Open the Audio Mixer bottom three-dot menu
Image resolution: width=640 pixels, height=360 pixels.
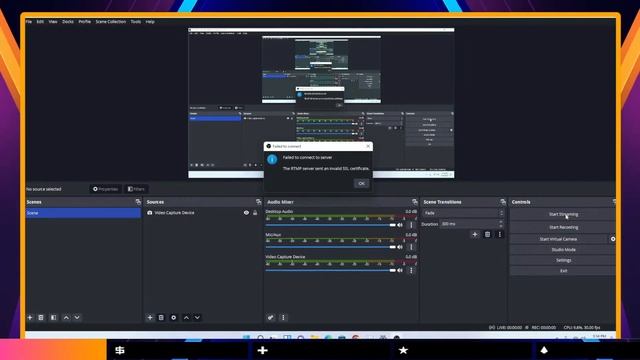[283, 317]
